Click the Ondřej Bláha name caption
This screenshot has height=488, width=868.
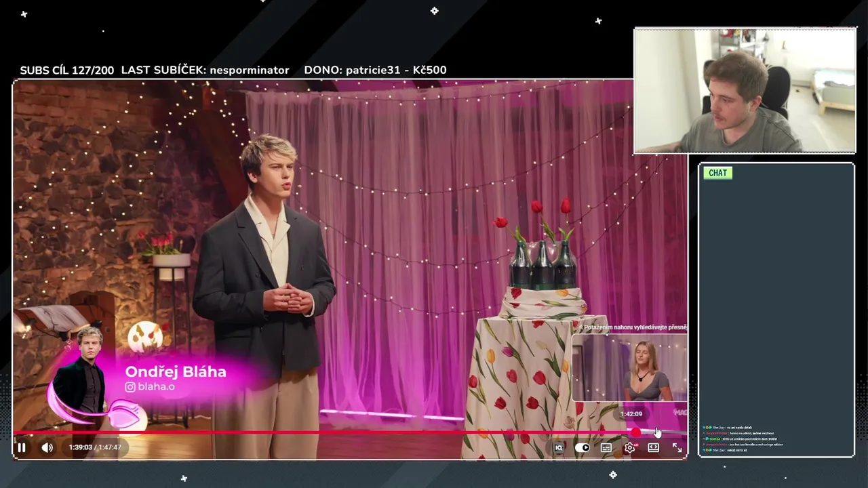[176, 371]
